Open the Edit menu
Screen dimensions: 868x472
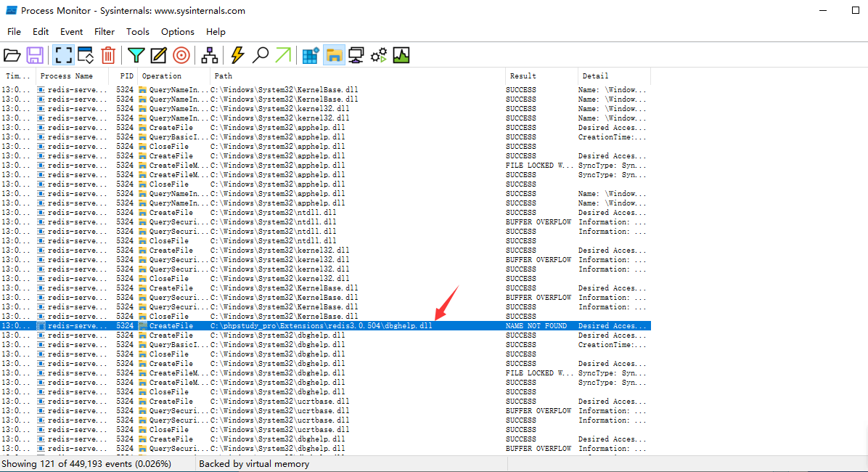pyautogui.click(x=41, y=31)
